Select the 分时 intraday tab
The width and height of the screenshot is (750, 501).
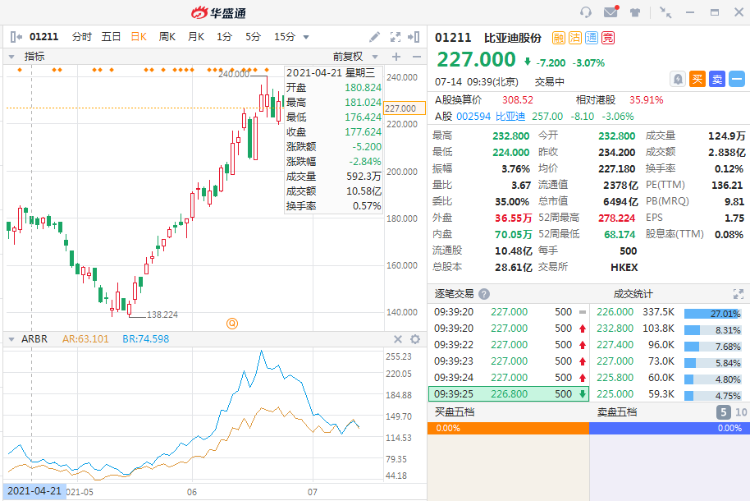click(x=82, y=37)
